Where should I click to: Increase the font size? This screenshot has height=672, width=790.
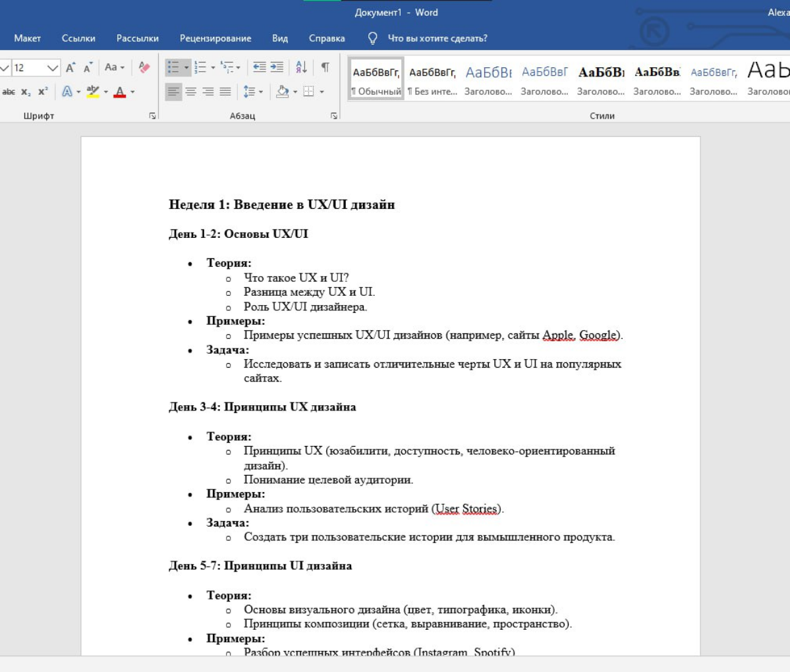(71, 67)
